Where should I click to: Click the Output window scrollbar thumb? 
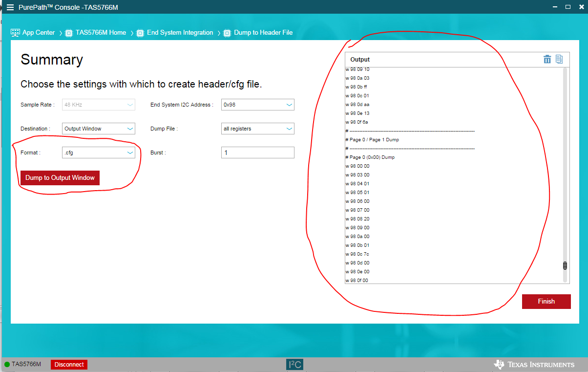pyautogui.click(x=566, y=265)
